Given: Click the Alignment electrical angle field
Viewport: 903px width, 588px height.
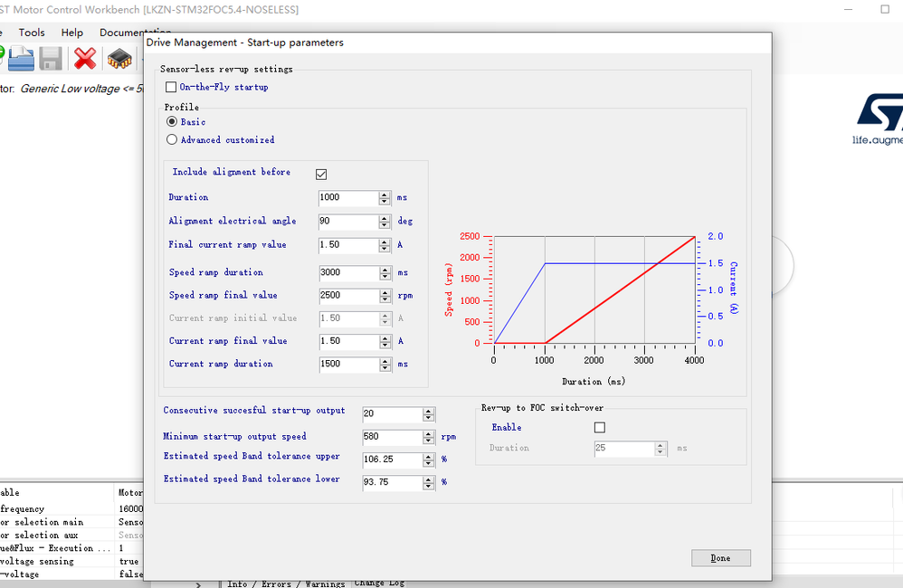Looking at the screenshot, I should click(348, 221).
